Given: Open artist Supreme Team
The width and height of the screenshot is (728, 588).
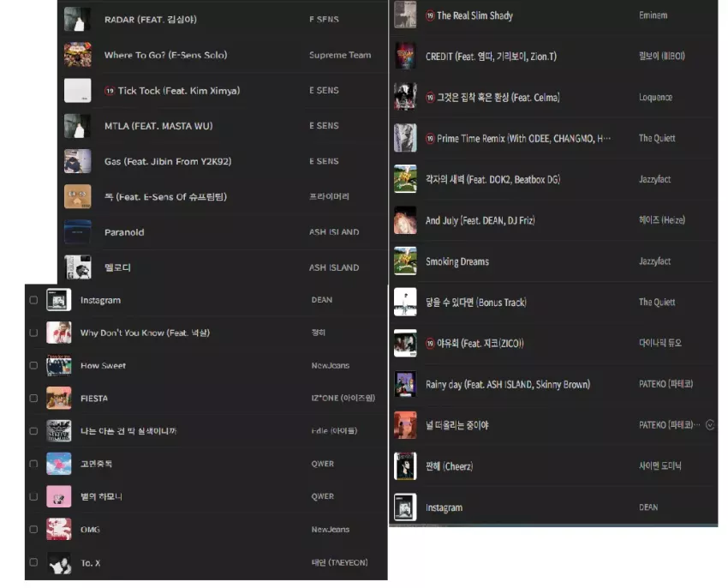Looking at the screenshot, I should 340,55.
